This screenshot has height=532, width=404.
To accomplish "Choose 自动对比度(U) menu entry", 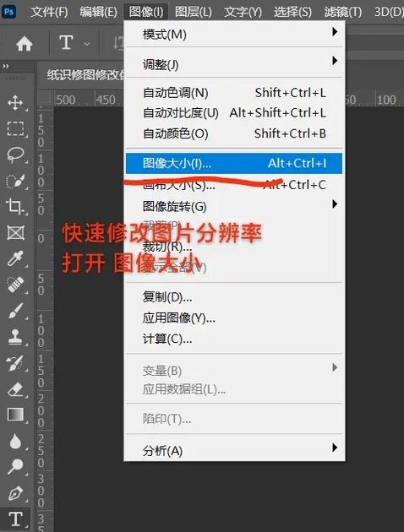I will (x=234, y=112).
